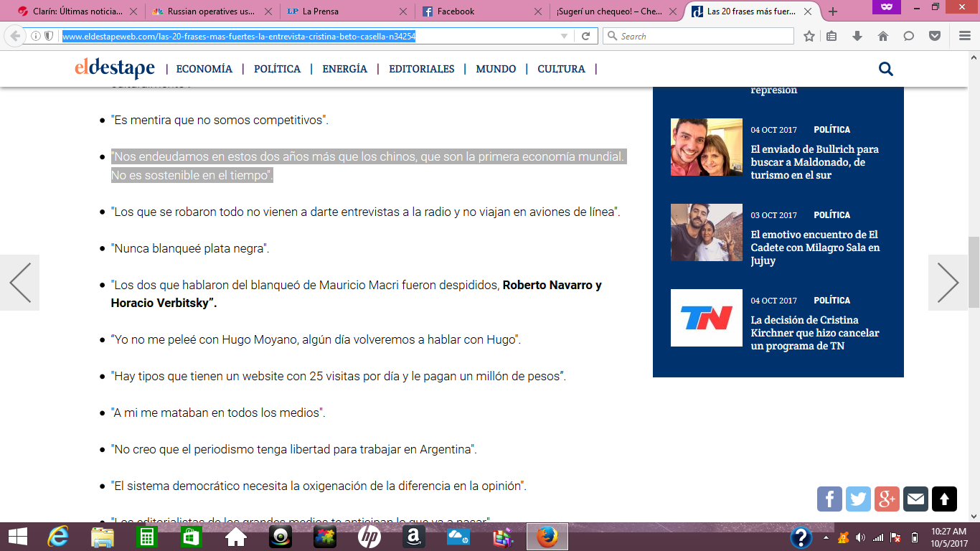
Task: Click the browser Search box
Action: tap(699, 36)
